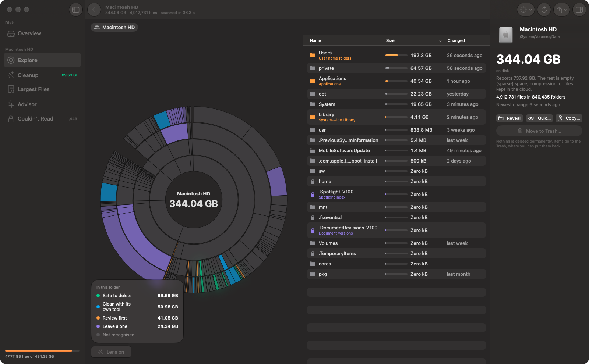Select Explore in the sidebar
The height and width of the screenshot is (364, 589).
pos(42,60)
